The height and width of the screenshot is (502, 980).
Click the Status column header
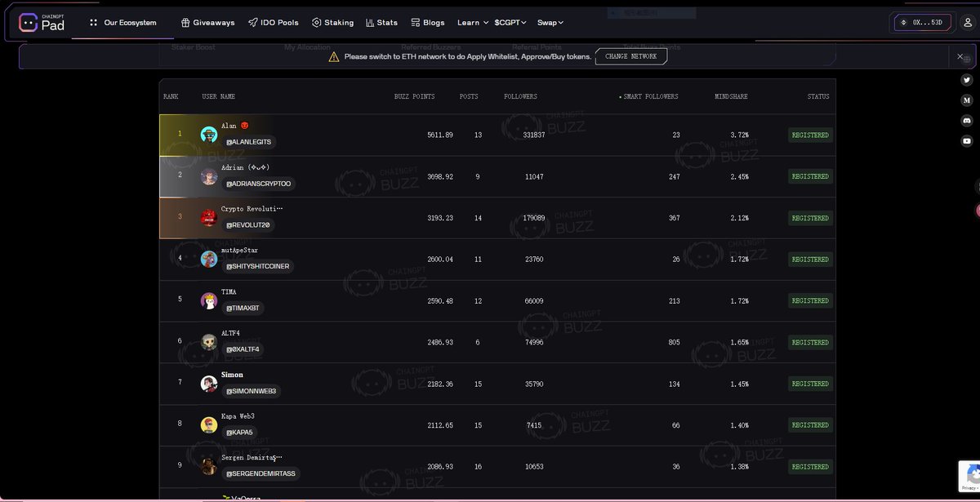(818, 96)
